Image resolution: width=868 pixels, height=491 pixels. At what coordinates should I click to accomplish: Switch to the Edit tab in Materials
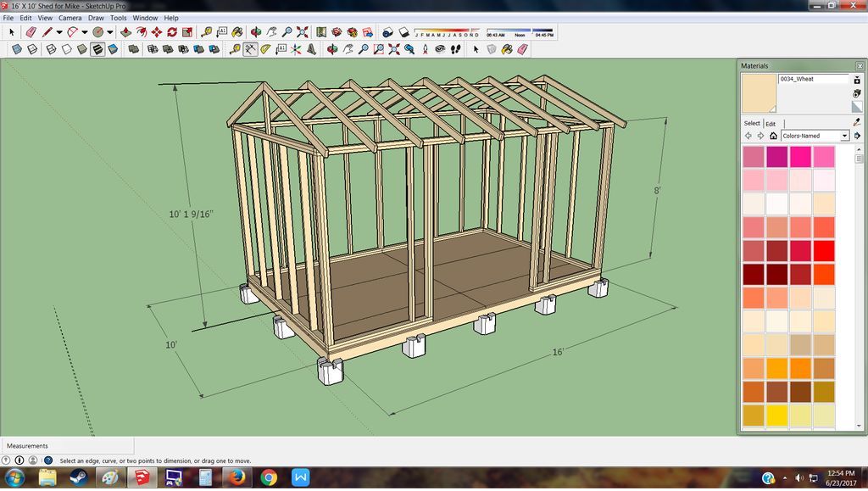pyautogui.click(x=771, y=124)
